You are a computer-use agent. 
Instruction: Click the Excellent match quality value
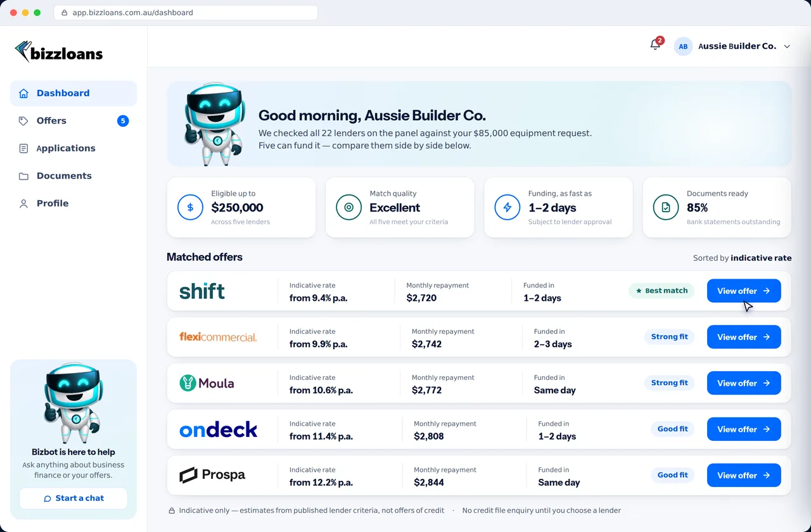point(395,208)
